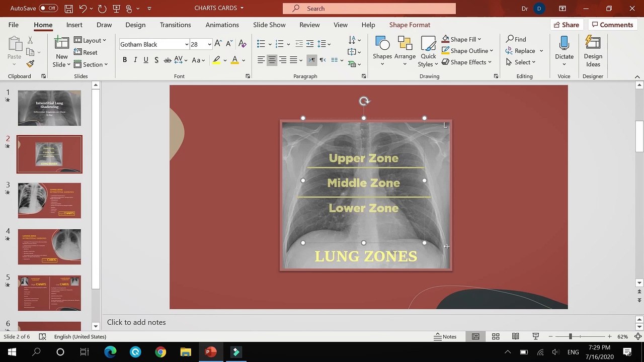Open Quick Styles gallery
This screenshot has height=362, width=644.
pos(428,52)
